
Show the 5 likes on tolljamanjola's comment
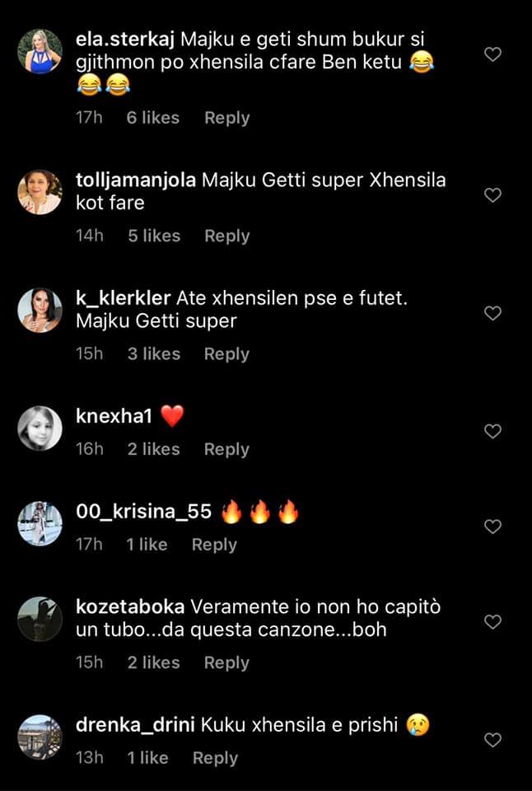(153, 236)
